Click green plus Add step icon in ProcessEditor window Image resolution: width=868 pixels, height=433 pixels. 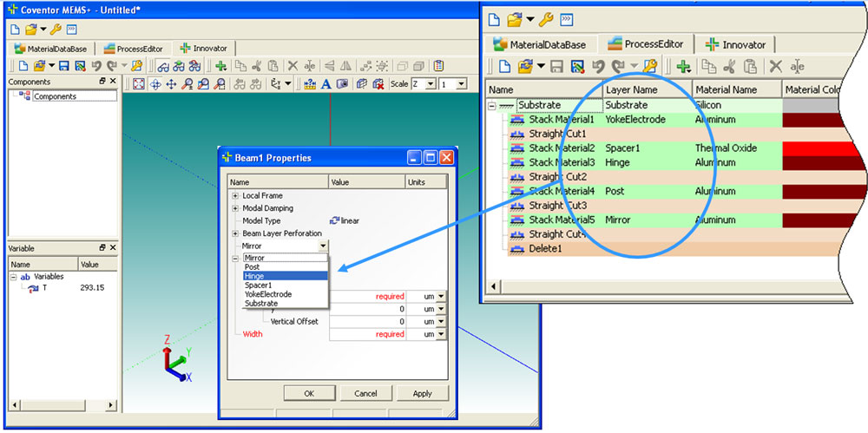pyautogui.click(x=684, y=67)
